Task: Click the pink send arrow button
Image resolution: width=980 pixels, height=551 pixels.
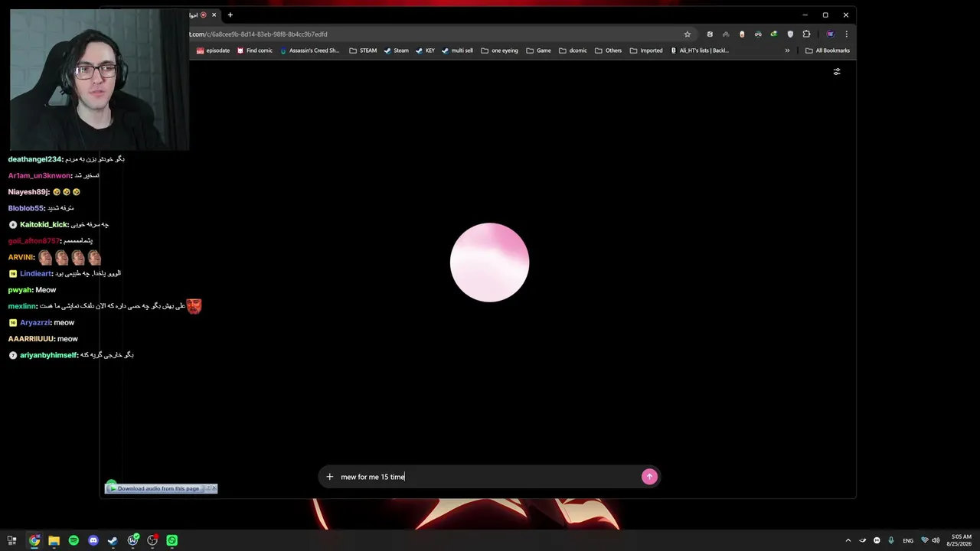Action: (649, 477)
